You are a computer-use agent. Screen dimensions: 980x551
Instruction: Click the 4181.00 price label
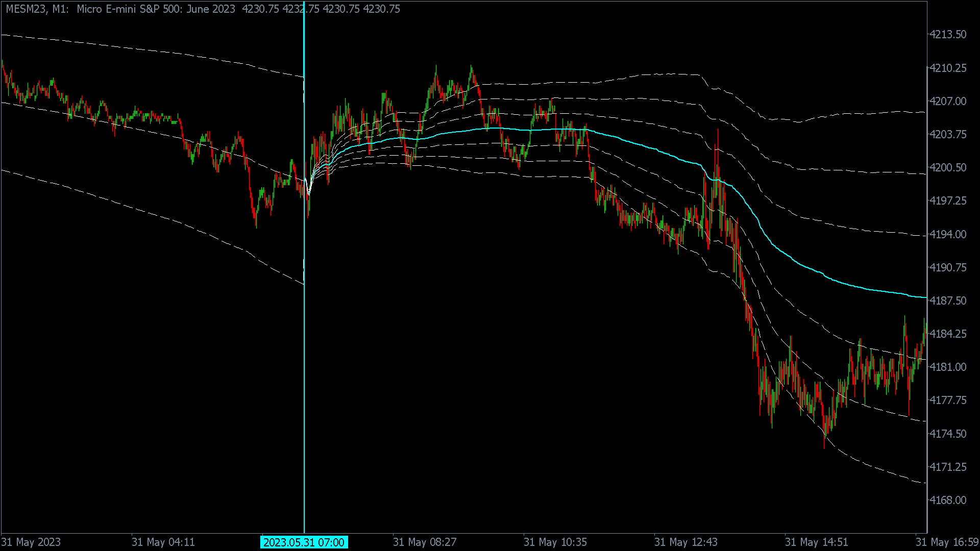[948, 367]
